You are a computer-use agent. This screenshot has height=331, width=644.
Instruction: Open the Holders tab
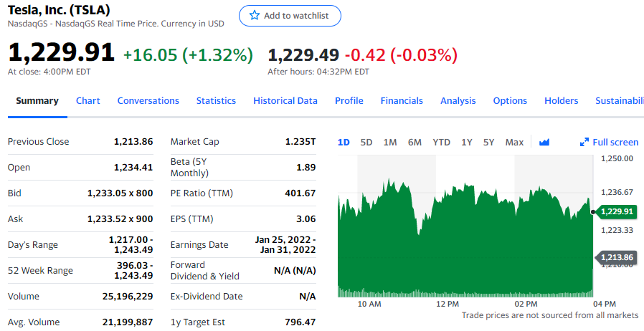(561, 101)
